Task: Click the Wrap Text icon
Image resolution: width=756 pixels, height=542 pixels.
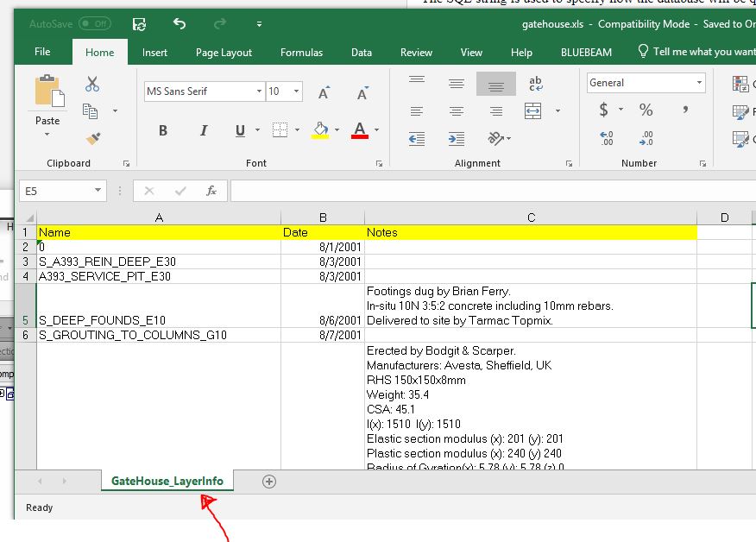Action: 535,84
